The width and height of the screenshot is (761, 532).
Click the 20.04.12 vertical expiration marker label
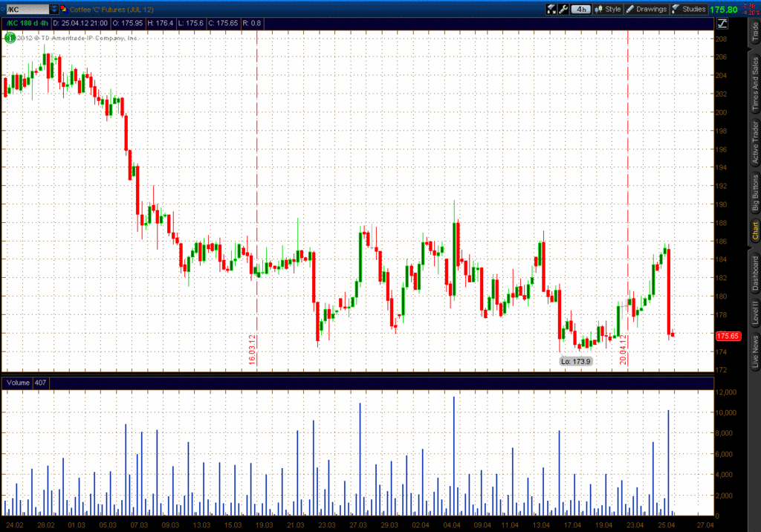pos(623,349)
